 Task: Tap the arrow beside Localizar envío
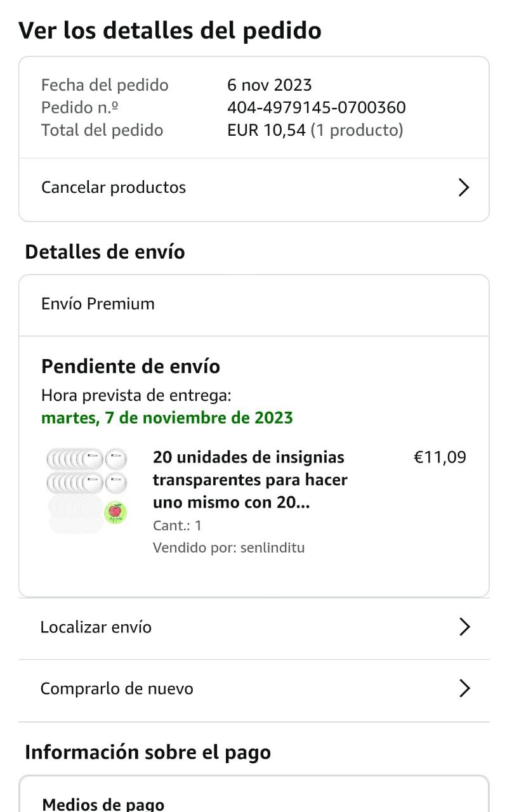point(464,627)
